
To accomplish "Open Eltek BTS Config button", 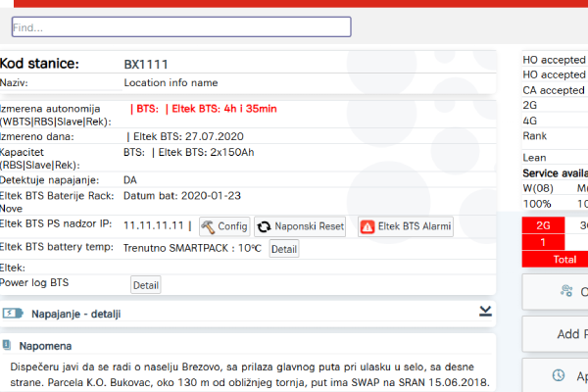I will (x=224, y=226).
